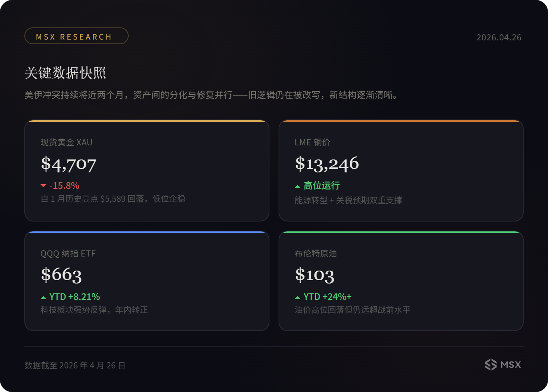Image resolution: width=548 pixels, height=392 pixels.
Task: Click the footer text 数据截至 2026 年 4 月 26 日
Action: (x=75, y=365)
